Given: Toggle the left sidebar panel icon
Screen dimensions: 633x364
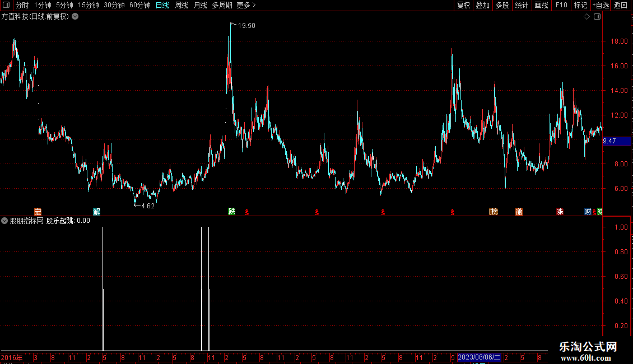Looking at the screenshot, I should coord(6,5).
